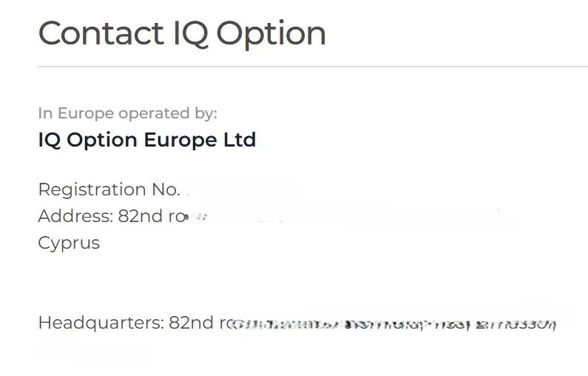Click the 'Contact IQ Option' page heading
Image resolution: width=588 pixels, height=376 pixels.
182,34
